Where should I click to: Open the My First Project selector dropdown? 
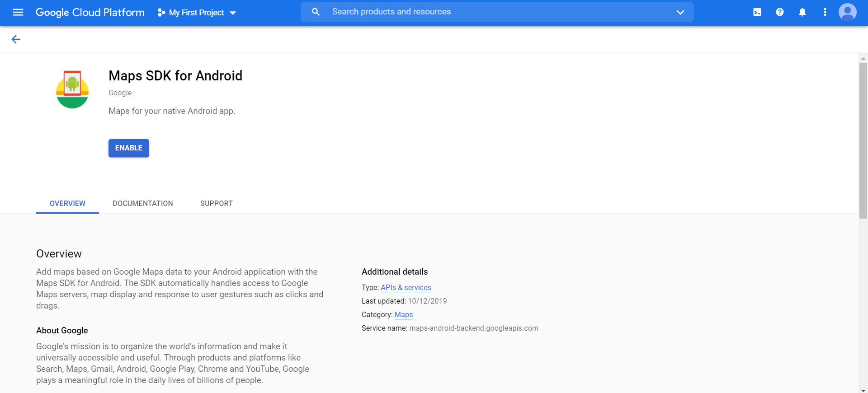pos(197,13)
